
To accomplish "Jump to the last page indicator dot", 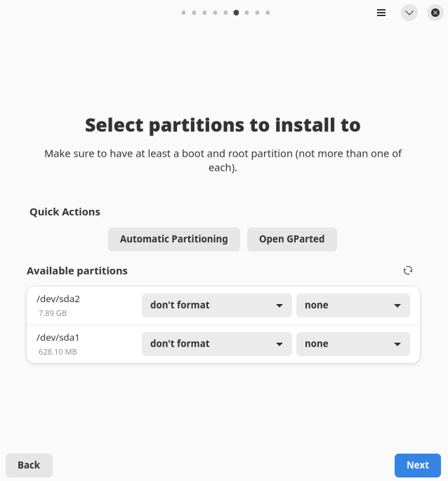I will coord(268,13).
